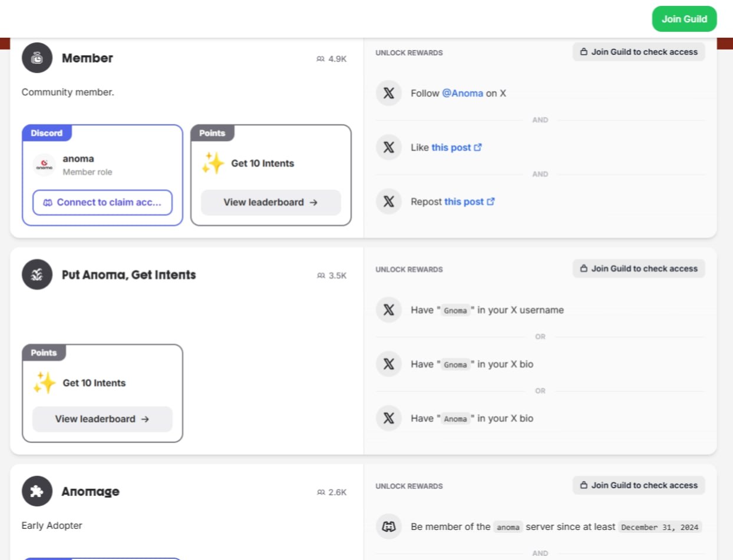Image resolution: width=733 pixels, height=560 pixels.
Task: Click the member count 2.6K icon
Action: (321, 492)
